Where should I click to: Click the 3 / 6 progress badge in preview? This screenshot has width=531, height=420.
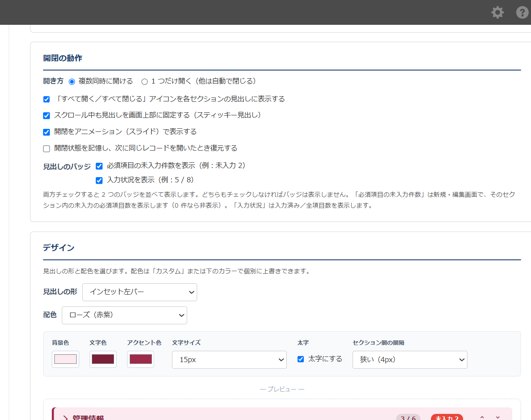pos(408,417)
